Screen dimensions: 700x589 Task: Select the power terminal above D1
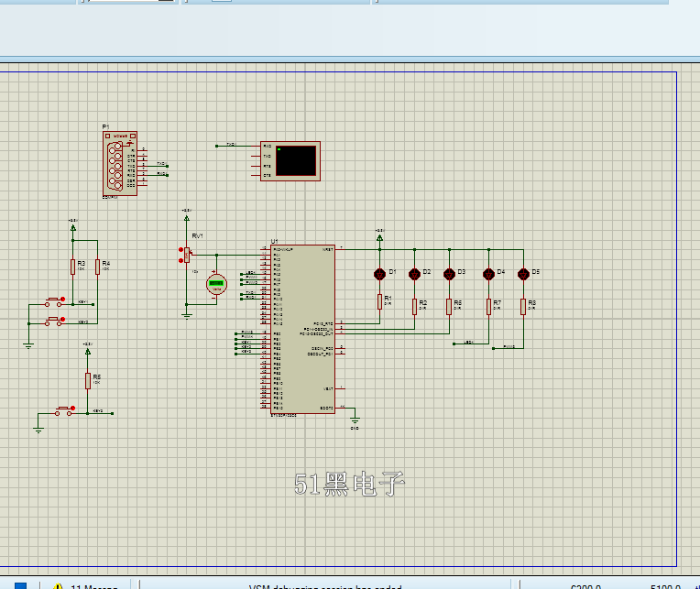tap(379, 237)
